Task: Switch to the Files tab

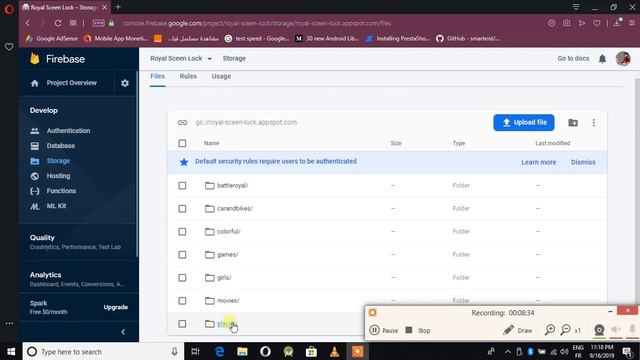Action: click(x=157, y=76)
